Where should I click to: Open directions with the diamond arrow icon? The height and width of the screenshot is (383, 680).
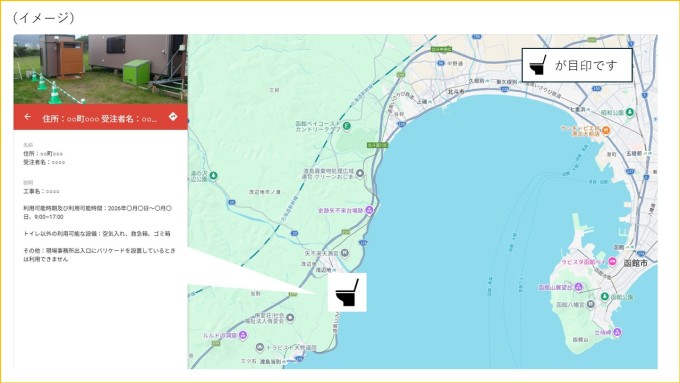[173, 116]
